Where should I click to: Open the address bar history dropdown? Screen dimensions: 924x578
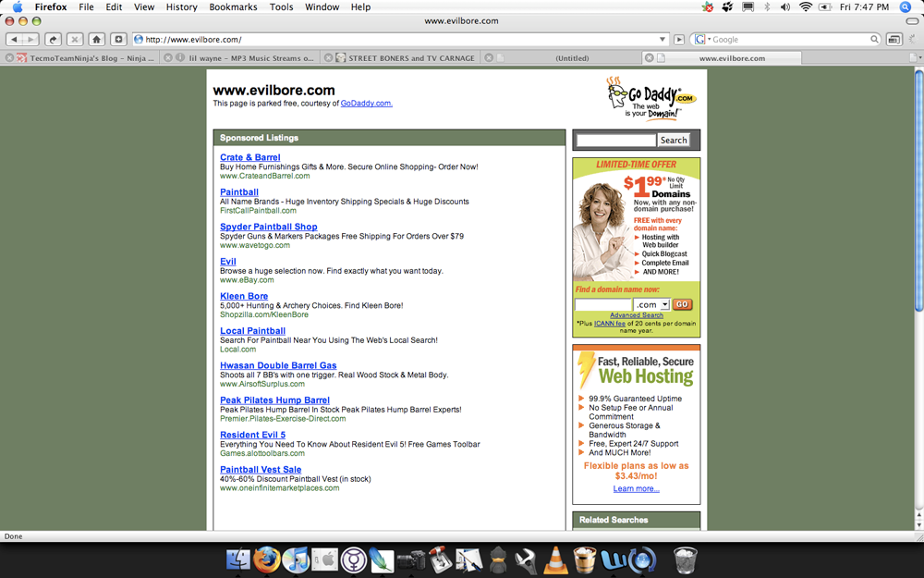pyautogui.click(x=662, y=40)
